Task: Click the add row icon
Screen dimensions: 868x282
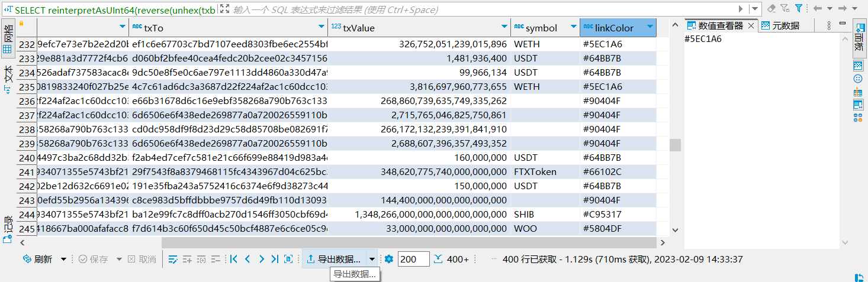Action: click(187, 259)
